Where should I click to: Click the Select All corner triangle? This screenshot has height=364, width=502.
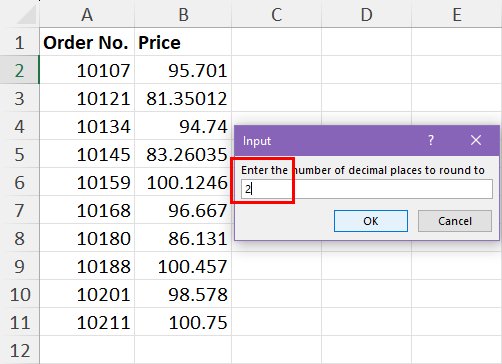pyautogui.click(x=26, y=15)
